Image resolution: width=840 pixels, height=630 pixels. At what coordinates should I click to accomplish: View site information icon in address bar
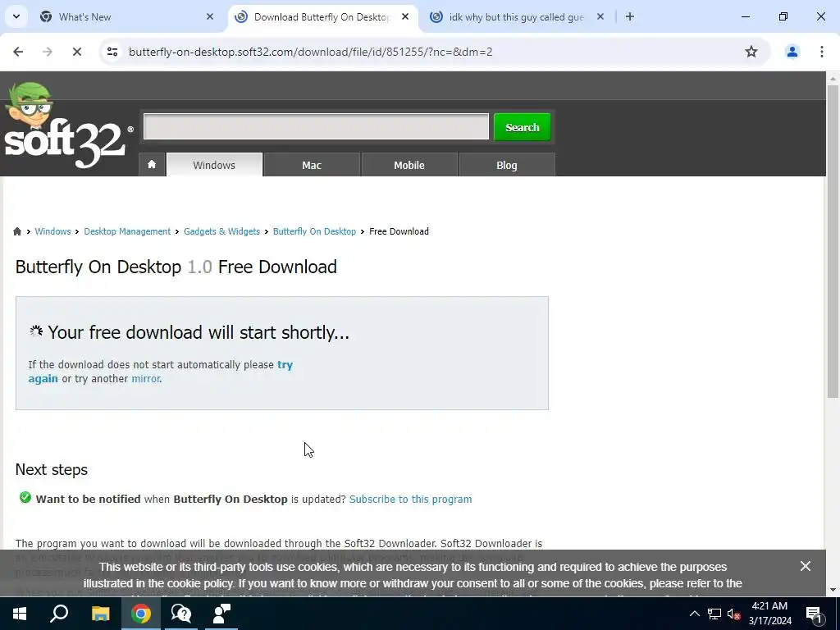112,52
